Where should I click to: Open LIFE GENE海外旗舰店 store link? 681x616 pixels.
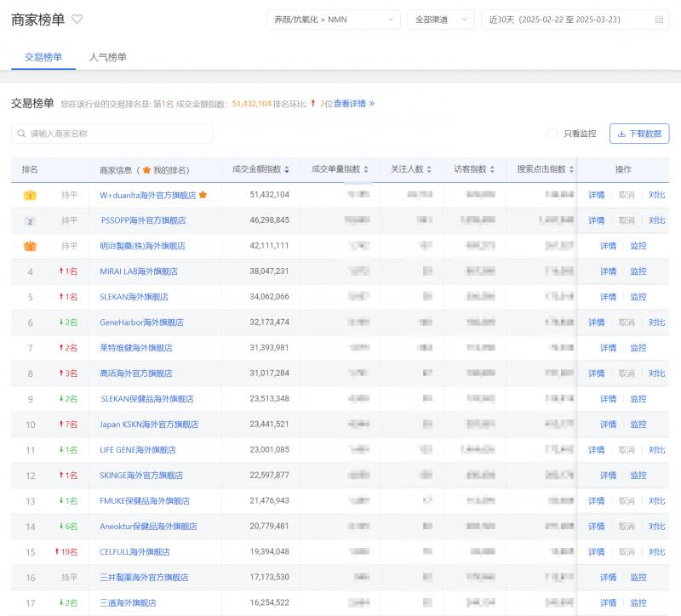click(x=138, y=450)
